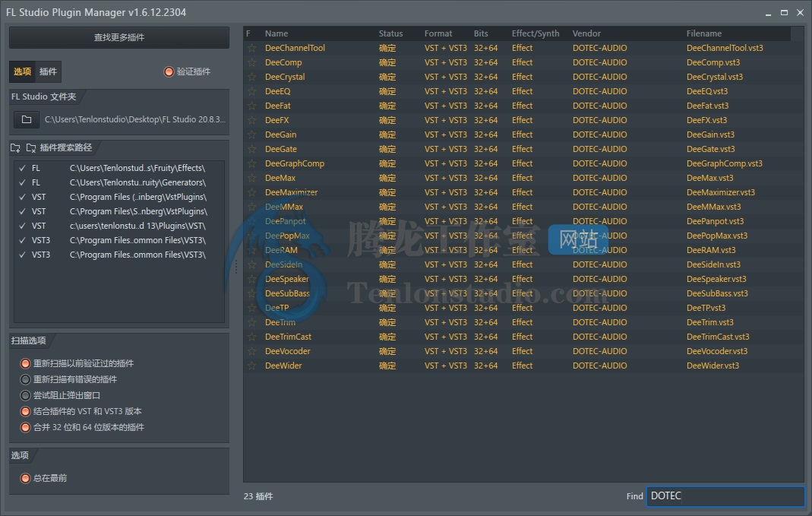The height and width of the screenshot is (516, 812).
Task: Sort the list by Name column
Action: point(276,33)
